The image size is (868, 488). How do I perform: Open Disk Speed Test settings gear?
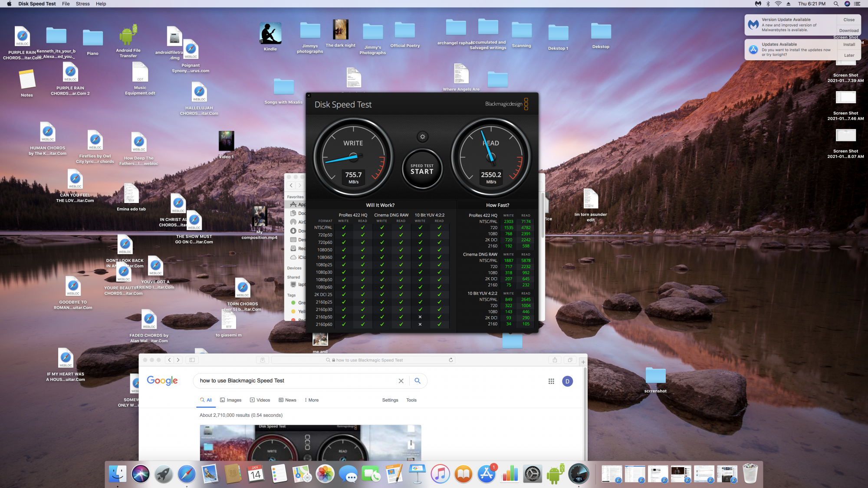[x=422, y=137]
